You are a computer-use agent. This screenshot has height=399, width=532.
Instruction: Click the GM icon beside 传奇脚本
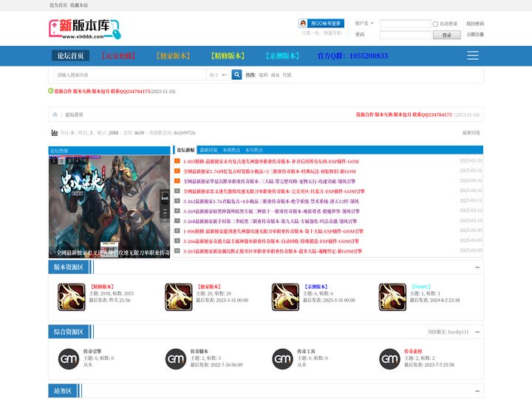[176, 359]
